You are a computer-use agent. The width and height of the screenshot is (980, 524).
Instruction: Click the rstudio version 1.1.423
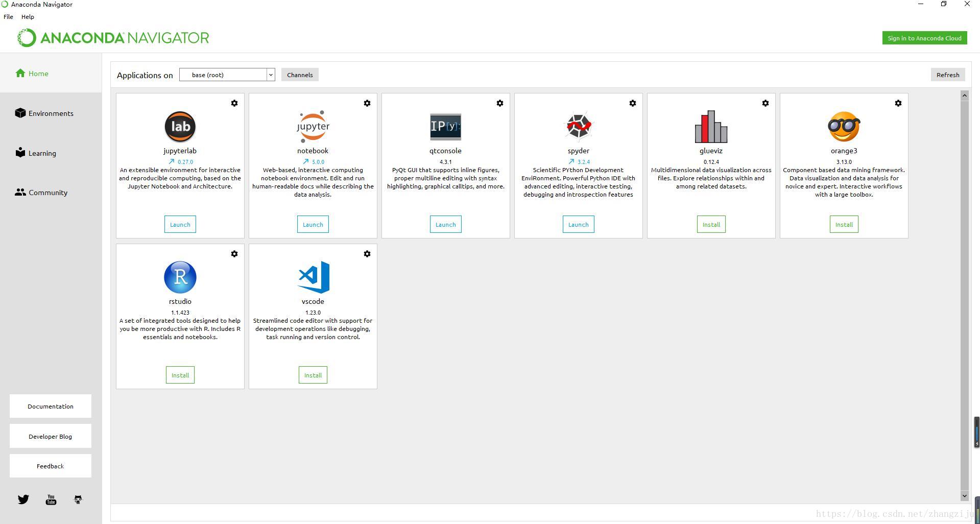(180, 313)
